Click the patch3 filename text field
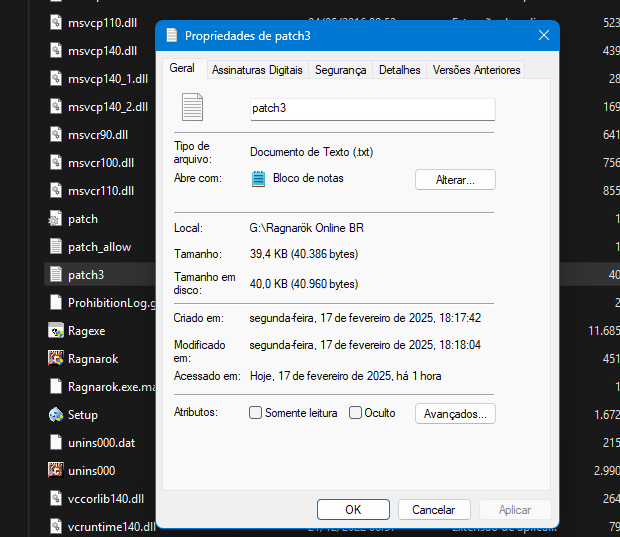The width and height of the screenshot is (620, 537). (372, 109)
